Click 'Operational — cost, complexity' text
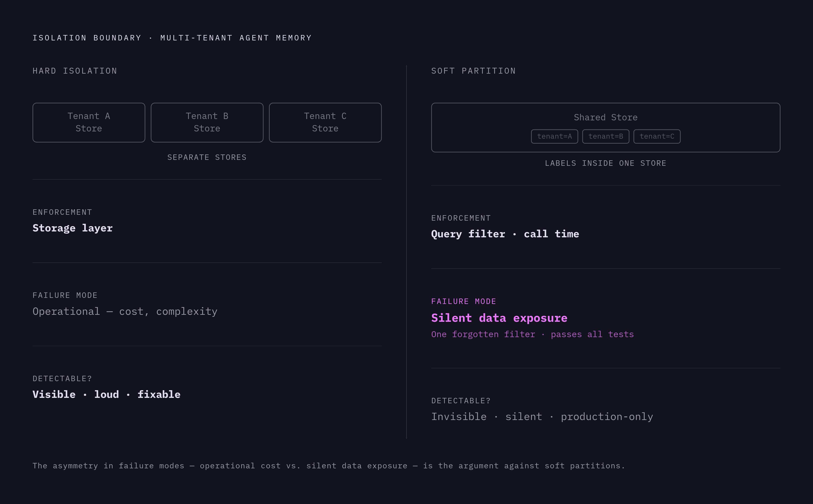Viewport: 813px width, 504px height. tap(125, 311)
